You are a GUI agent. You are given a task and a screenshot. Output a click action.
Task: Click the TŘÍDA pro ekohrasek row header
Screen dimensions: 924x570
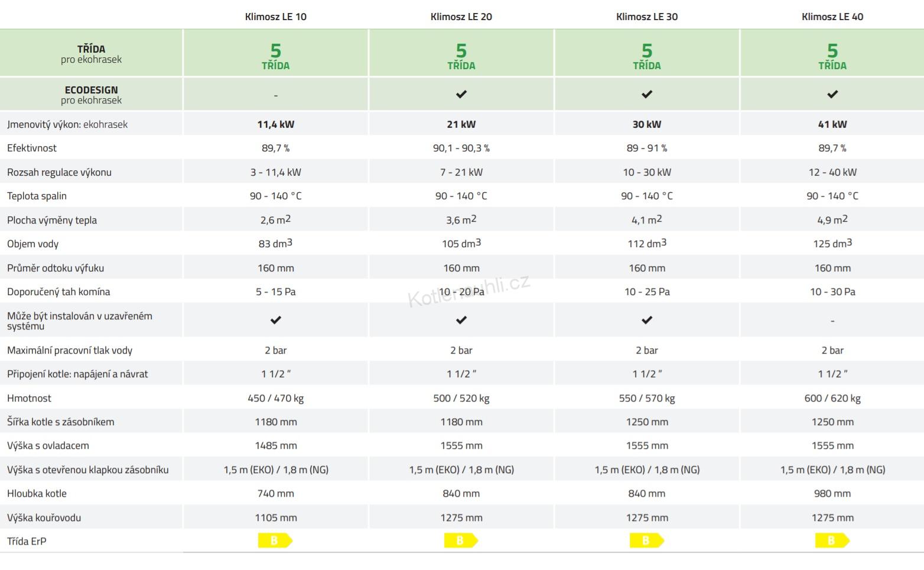(x=91, y=54)
